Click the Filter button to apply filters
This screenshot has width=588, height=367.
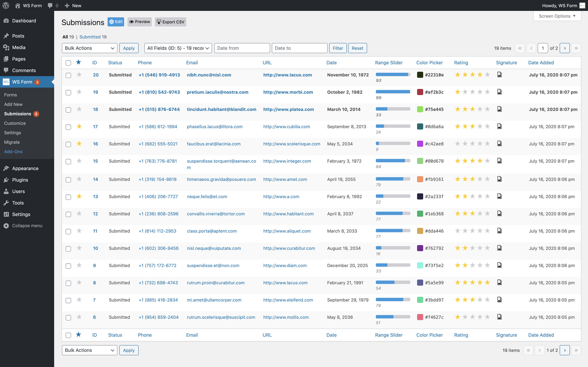click(338, 48)
